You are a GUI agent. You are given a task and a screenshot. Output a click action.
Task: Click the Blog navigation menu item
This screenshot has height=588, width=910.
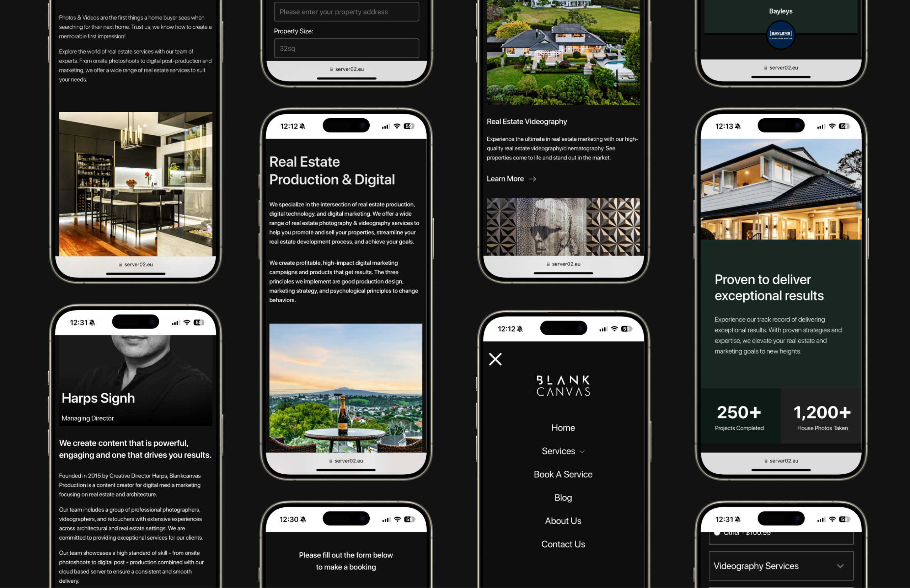click(x=563, y=497)
